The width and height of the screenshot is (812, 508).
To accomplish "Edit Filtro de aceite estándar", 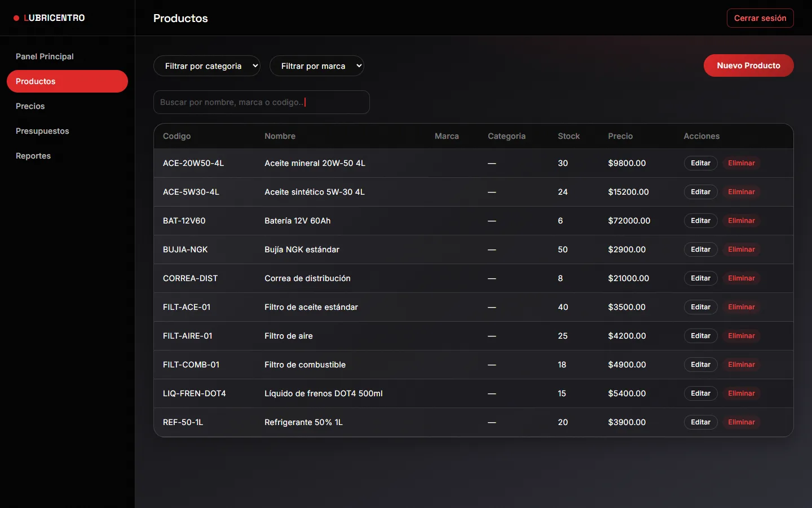I will [700, 307].
